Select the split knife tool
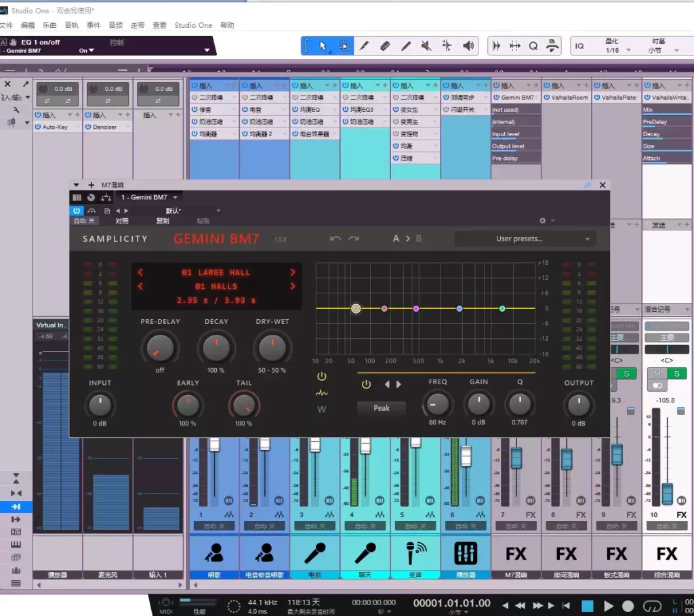Screen dimensions: 694x616 pyautogui.click(x=364, y=45)
